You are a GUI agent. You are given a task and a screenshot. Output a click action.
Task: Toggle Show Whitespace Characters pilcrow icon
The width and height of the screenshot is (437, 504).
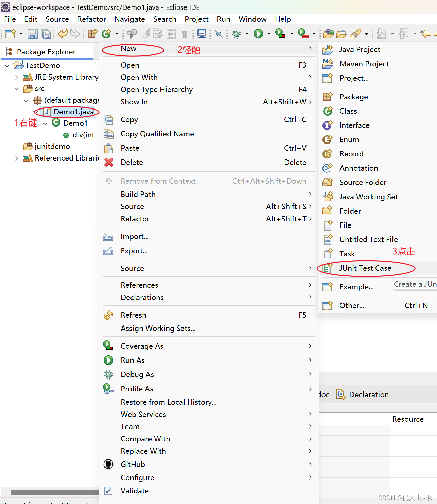click(x=185, y=34)
